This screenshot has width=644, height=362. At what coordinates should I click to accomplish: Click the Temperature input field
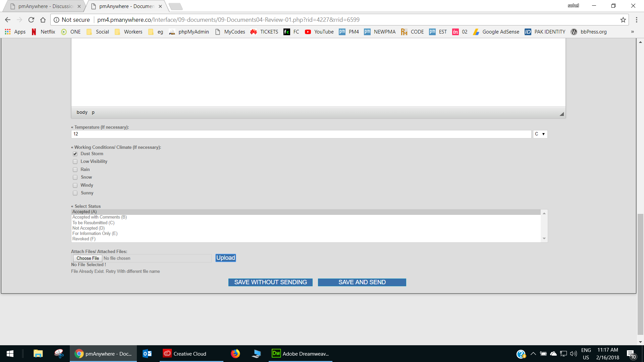301,134
